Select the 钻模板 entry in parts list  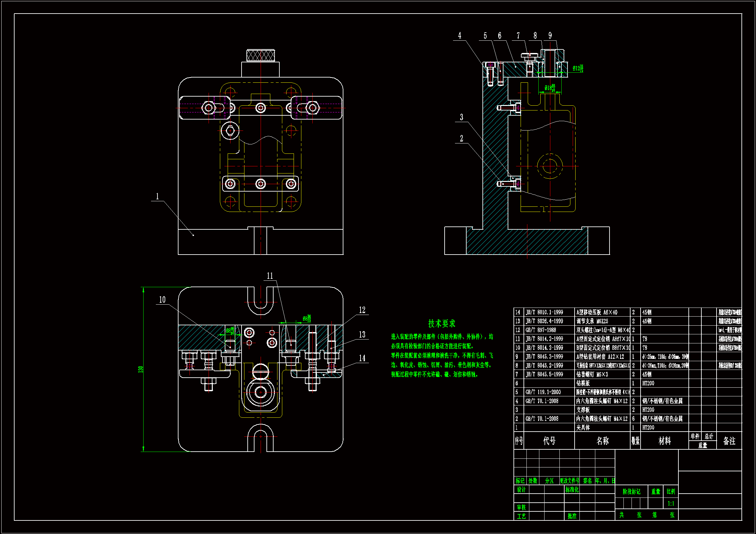tap(583, 383)
